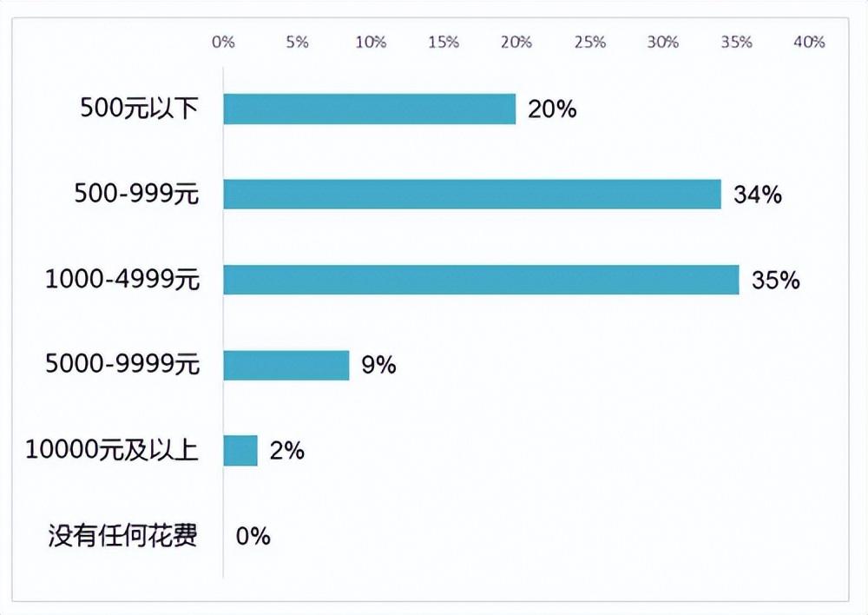868x615 pixels.
Task: Click the 10000元及以上 bar
Action: 240,451
